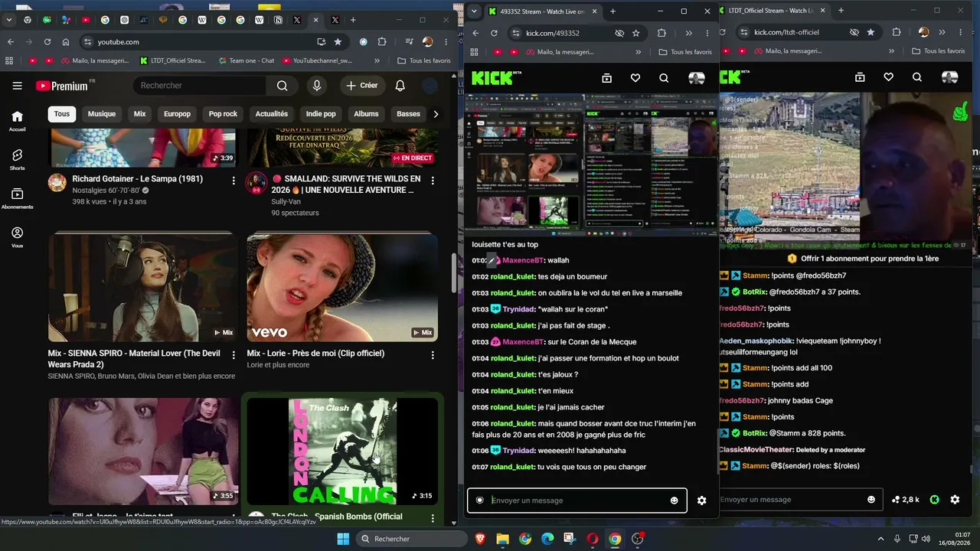Open YouTube Shorts from the sidebar

tap(17, 159)
